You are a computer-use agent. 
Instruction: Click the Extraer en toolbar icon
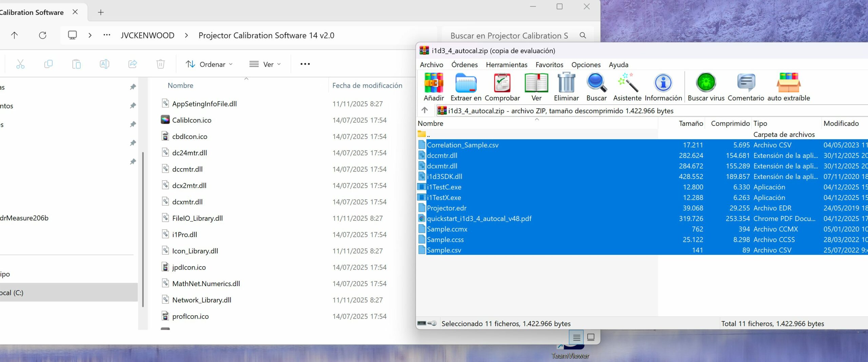click(x=466, y=87)
